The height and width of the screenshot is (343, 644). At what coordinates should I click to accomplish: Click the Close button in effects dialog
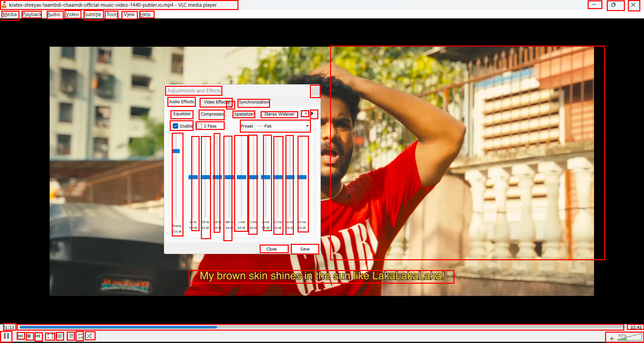coord(272,249)
